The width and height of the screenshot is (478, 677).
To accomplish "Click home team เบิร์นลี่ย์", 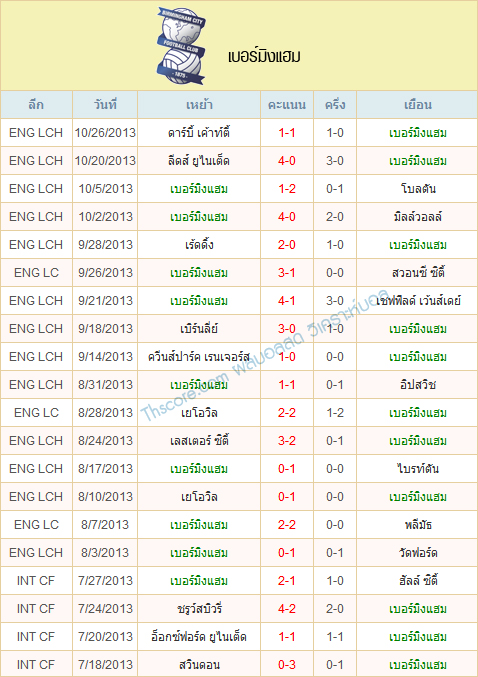I will (199, 329).
